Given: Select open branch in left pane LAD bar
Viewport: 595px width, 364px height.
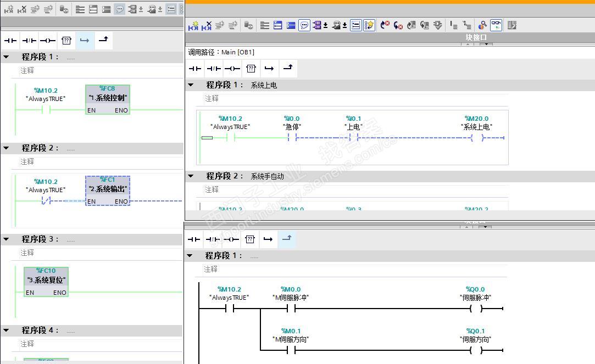Looking at the screenshot, I should [85, 41].
